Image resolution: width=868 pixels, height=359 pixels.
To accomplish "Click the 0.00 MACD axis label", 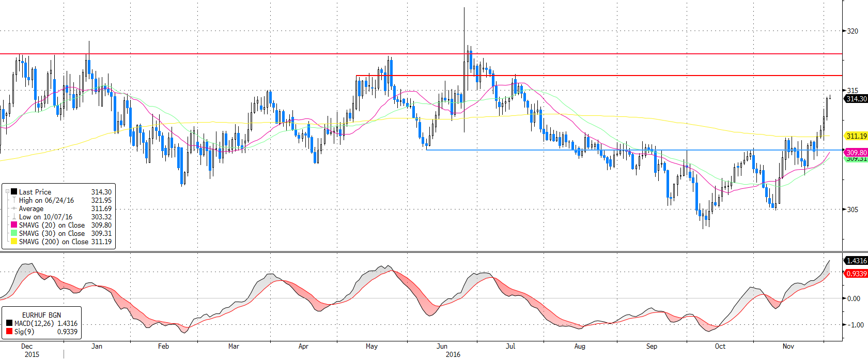I will pyautogui.click(x=854, y=298).
